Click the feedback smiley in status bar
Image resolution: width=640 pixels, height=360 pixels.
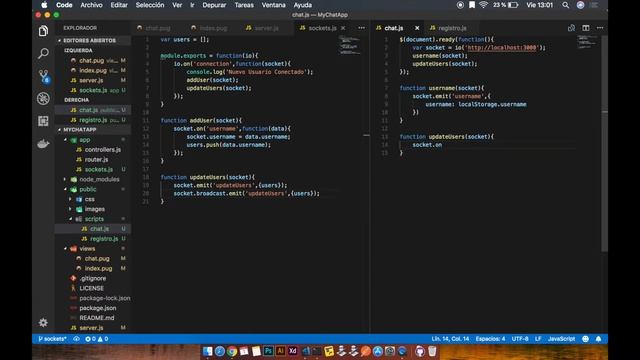coord(585,339)
